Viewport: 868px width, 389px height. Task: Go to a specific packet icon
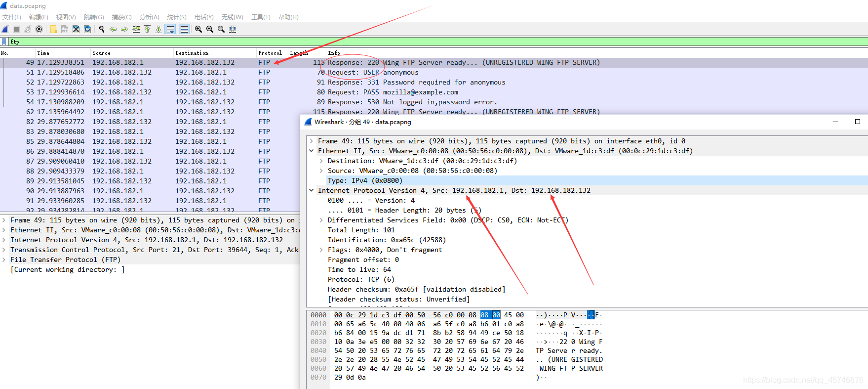pyautogui.click(x=136, y=29)
